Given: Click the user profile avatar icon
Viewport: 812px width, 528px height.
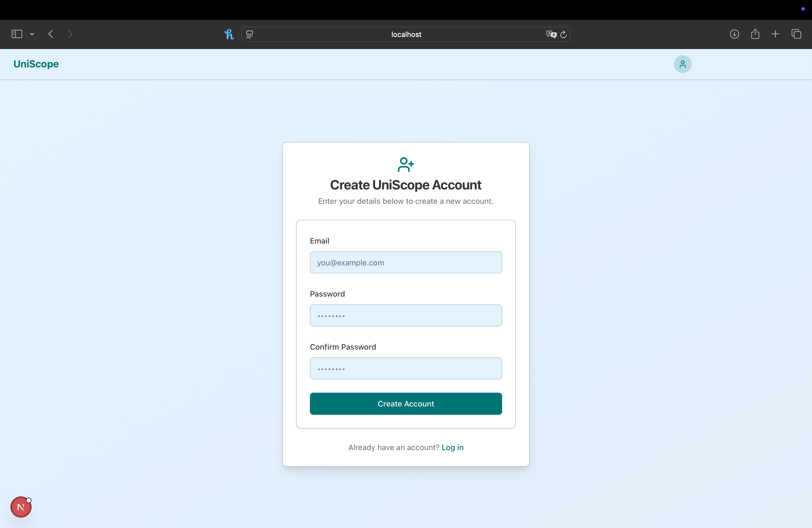Looking at the screenshot, I should (682, 64).
